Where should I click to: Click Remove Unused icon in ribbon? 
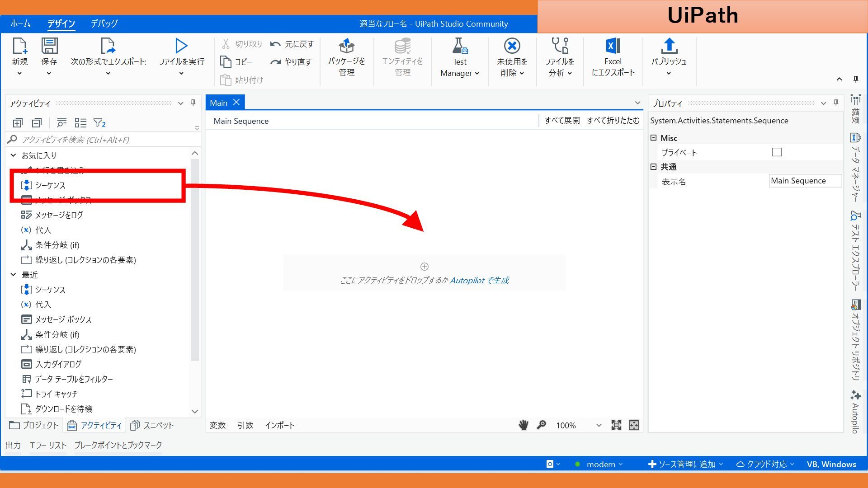(x=512, y=46)
